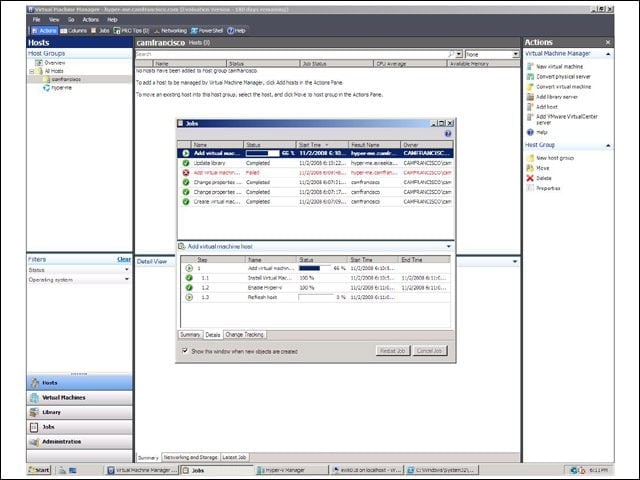
Task: Click the Jobs navigation icon
Action: [x=35, y=427]
